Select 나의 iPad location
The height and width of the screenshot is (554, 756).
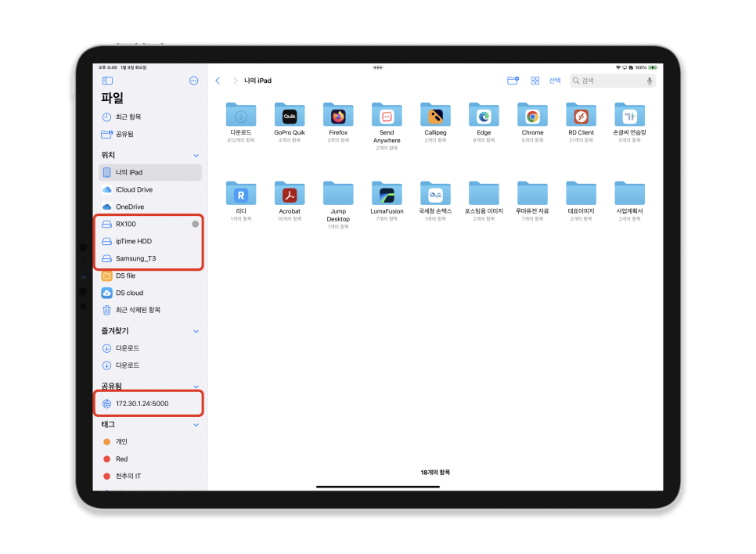click(150, 172)
